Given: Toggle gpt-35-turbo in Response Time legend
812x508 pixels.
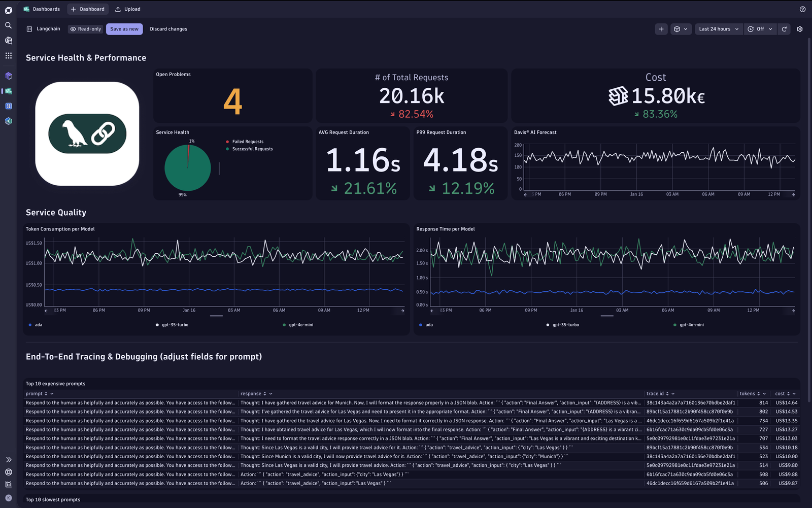Looking at the screenshot, I should (x=563, y=325).
